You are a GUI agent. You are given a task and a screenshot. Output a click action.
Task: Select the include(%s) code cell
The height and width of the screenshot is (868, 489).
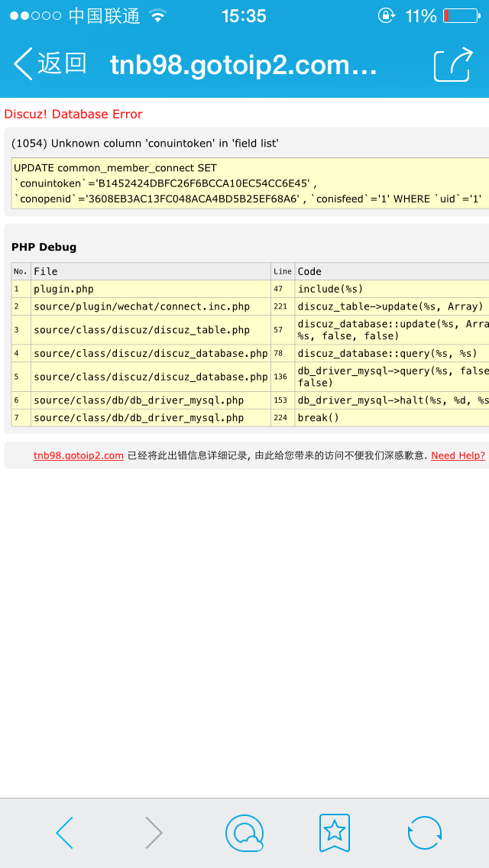[x=392, y=289]
